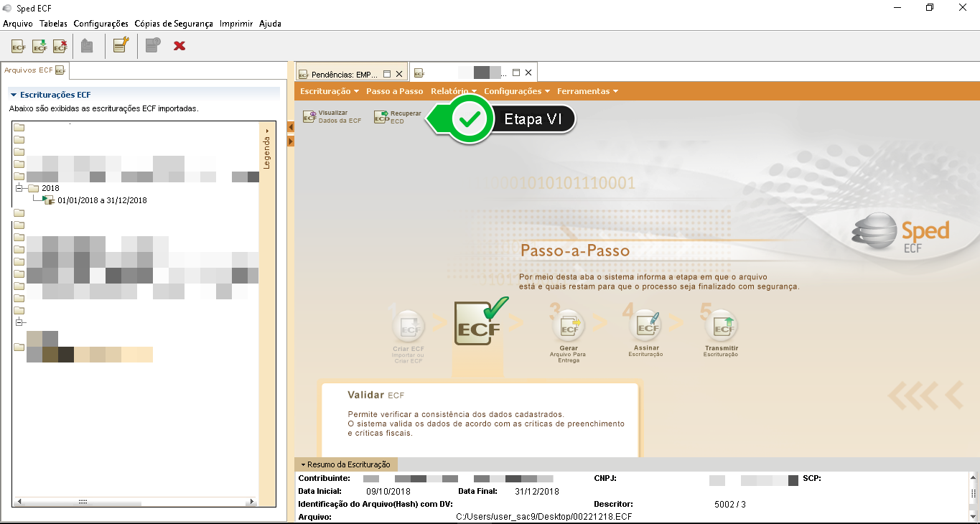Close the Pendências tab
Viewport: 980px width, 524px height.
[x=398, y=73]
